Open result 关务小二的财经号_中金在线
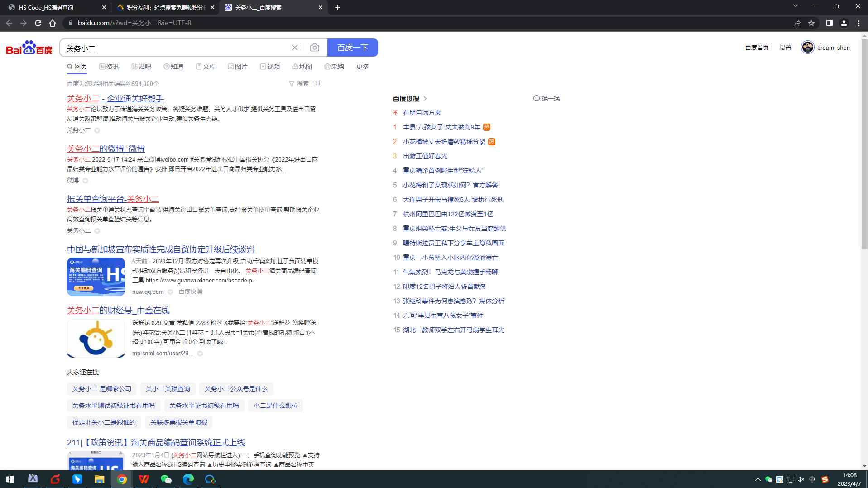Image resolution: width=868 pixels, height=488 pixels. coord(118,310)
